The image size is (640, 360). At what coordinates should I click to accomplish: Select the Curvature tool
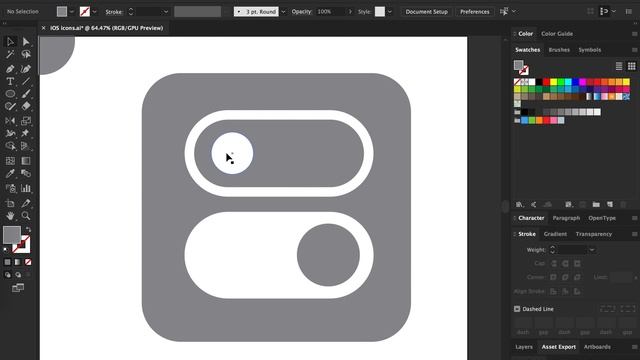coord(26,69)
